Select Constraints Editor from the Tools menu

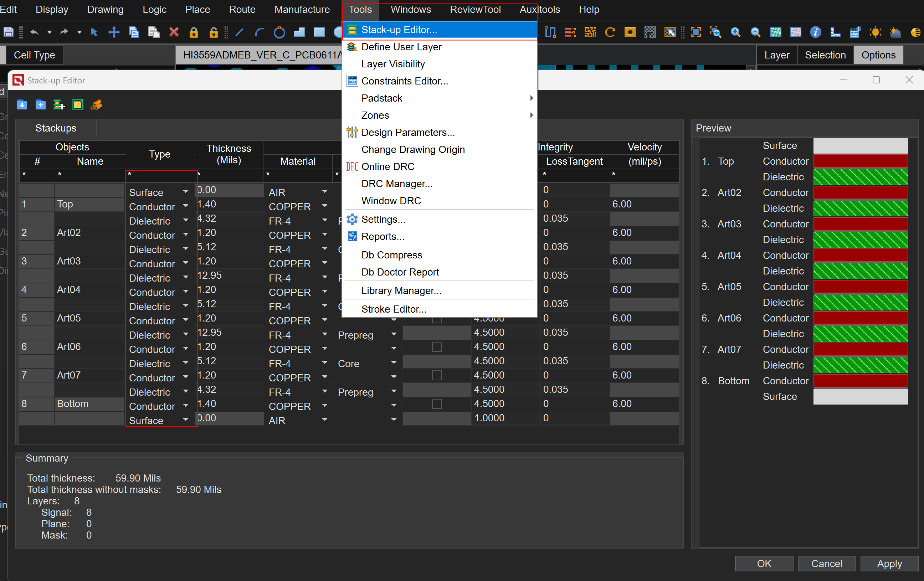pos(405,81)
